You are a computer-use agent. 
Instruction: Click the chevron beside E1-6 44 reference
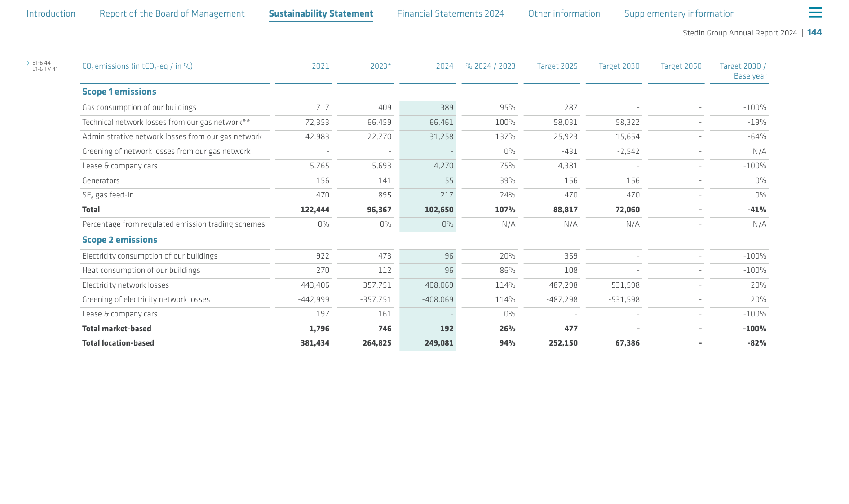[28, 63]
